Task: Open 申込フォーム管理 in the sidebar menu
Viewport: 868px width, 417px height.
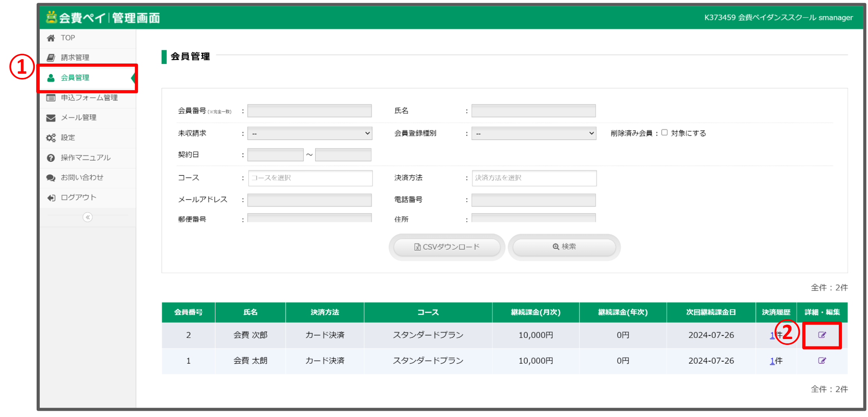Action: 89,98
